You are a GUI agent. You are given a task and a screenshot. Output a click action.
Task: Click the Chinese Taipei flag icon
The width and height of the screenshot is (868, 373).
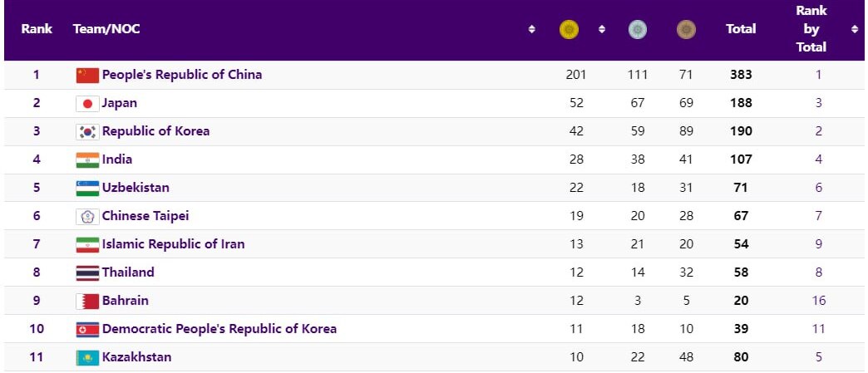click(x=87, y=216)
